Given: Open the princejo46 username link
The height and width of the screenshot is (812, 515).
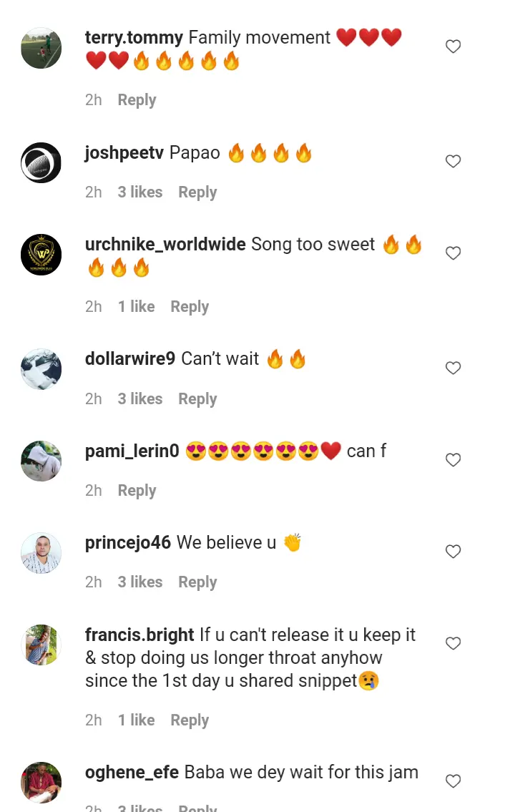Looking at the screenshot, I should click(128, 543).
